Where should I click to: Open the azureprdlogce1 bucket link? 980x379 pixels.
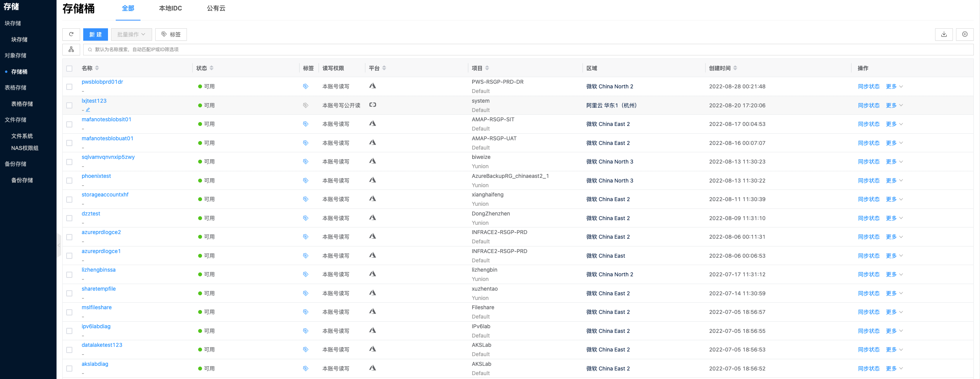coord(101,251)
